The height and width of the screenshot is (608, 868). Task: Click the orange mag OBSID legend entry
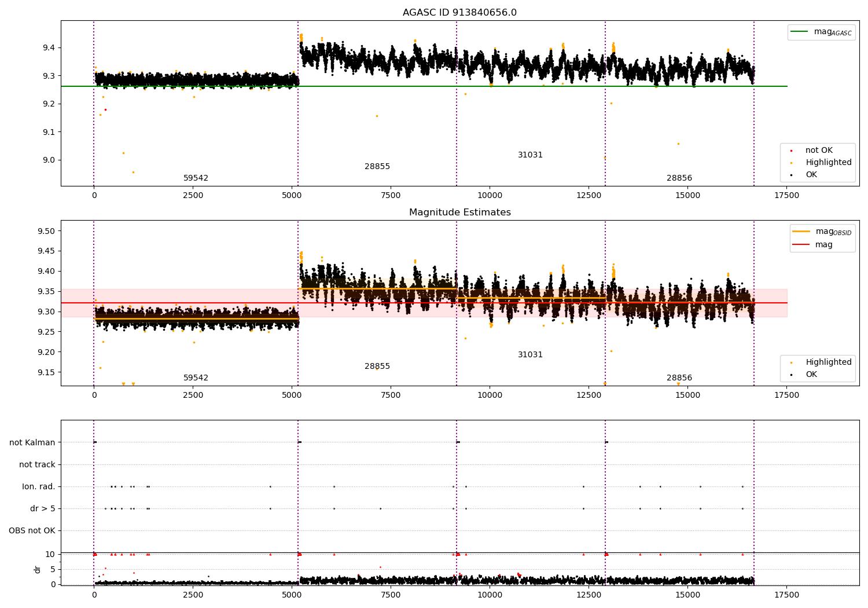coord(822,232)
